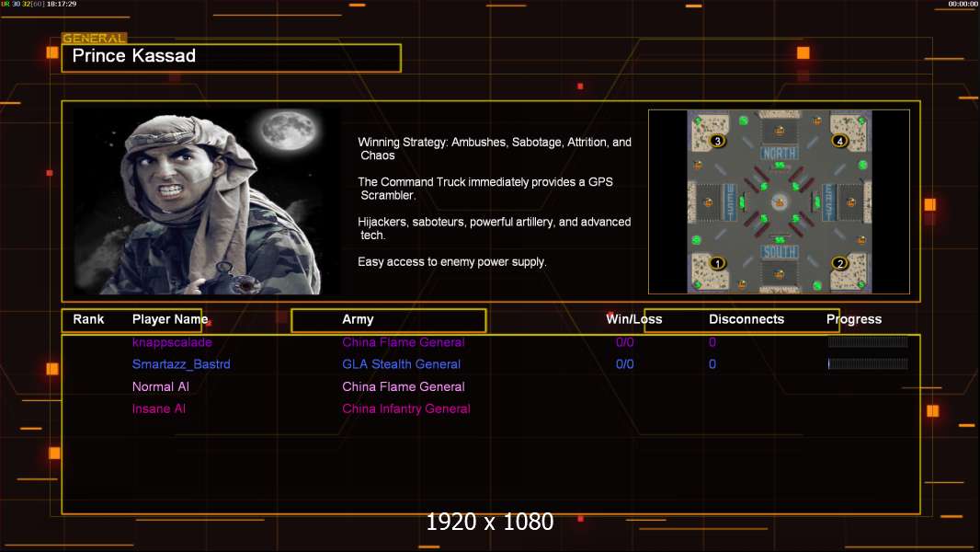Screen dimensions: 980x552
Task: Click the Progress column header
Action: coord(854,319)
